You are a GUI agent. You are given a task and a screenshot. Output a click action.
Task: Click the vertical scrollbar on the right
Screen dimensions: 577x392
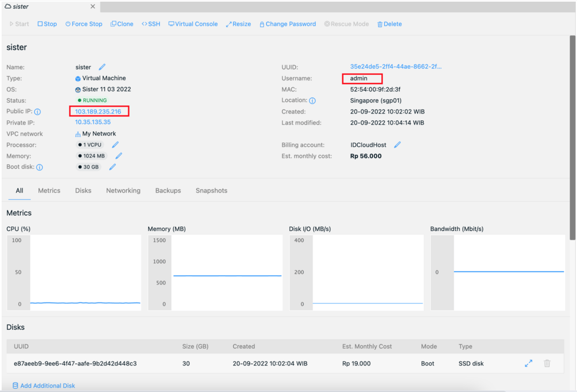(572, 138)
